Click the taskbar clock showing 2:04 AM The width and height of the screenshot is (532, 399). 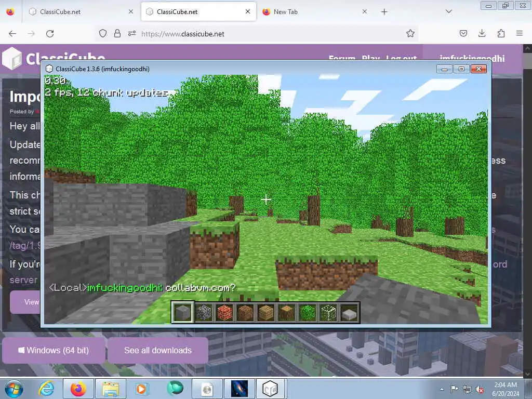pyautogui.click(x=506, y=389)
